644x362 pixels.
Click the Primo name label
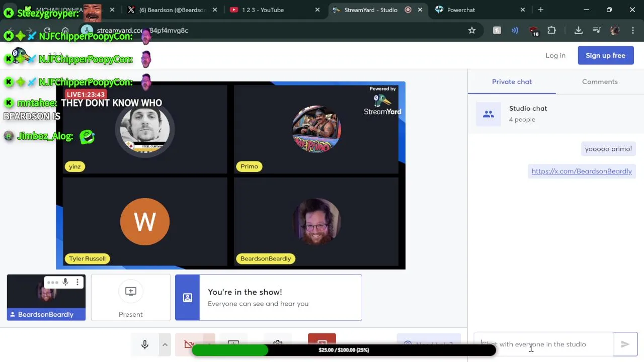coord(249,166)
